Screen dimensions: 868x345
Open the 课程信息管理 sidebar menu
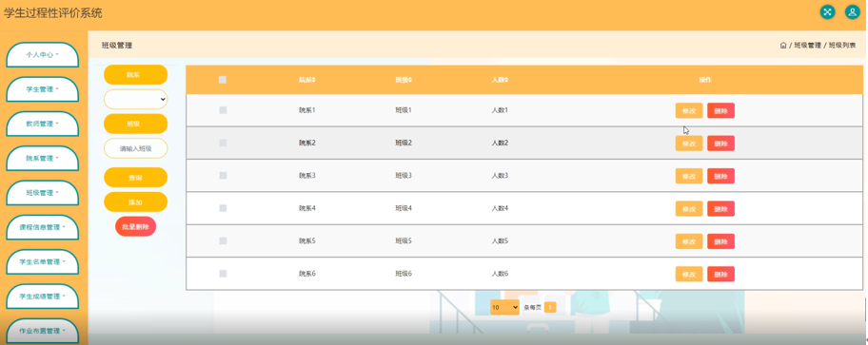coord(42,227)
